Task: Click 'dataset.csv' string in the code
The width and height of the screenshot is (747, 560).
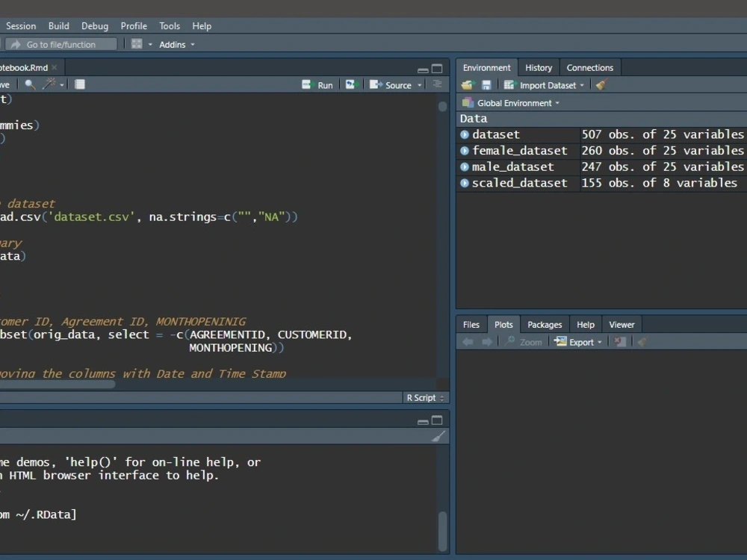Action: (x=91, y=217)
